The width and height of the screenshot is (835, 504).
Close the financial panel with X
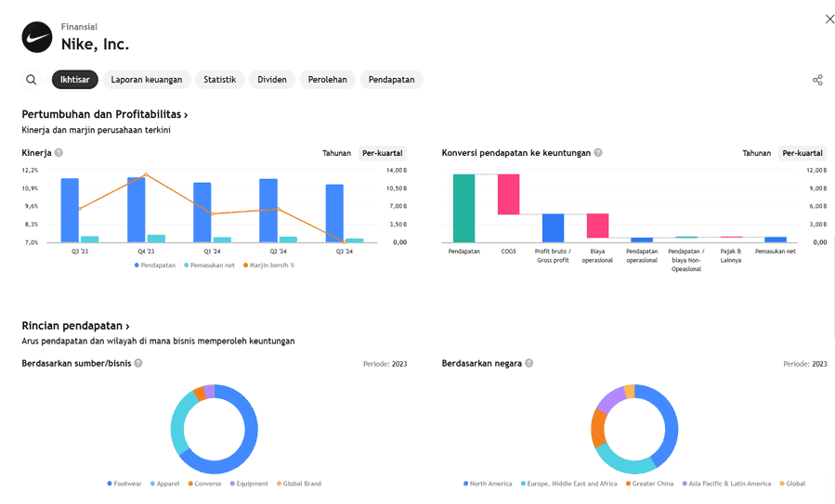coord(829,19)
